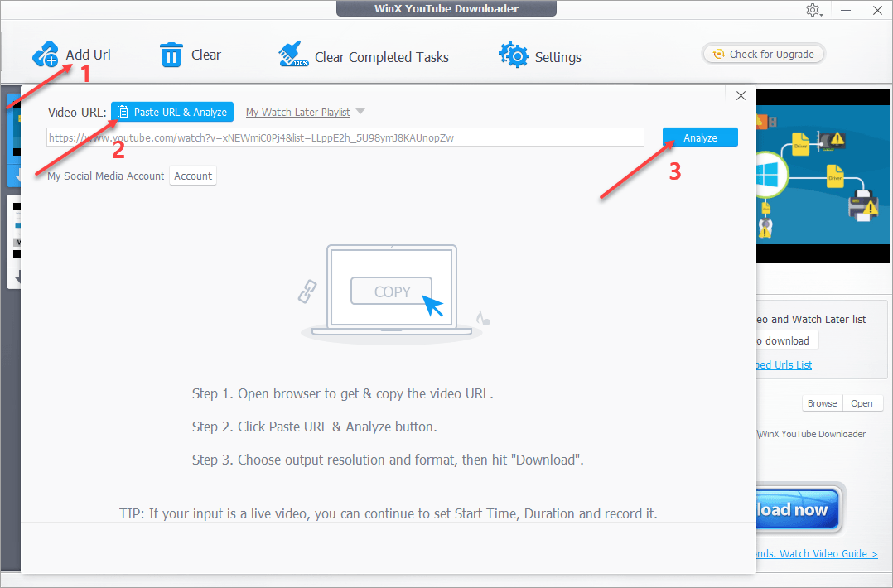The image size is (893, 588).
Task: Click the blue download now button
Action: point(799,508)
